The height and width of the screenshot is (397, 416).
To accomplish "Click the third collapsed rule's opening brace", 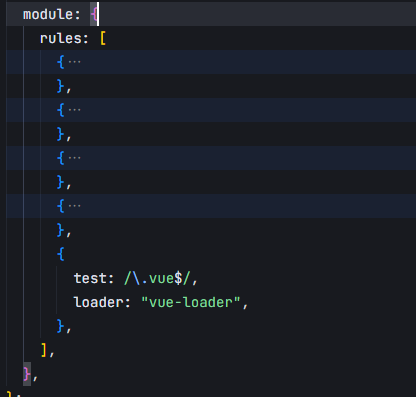I will point(61,158).
